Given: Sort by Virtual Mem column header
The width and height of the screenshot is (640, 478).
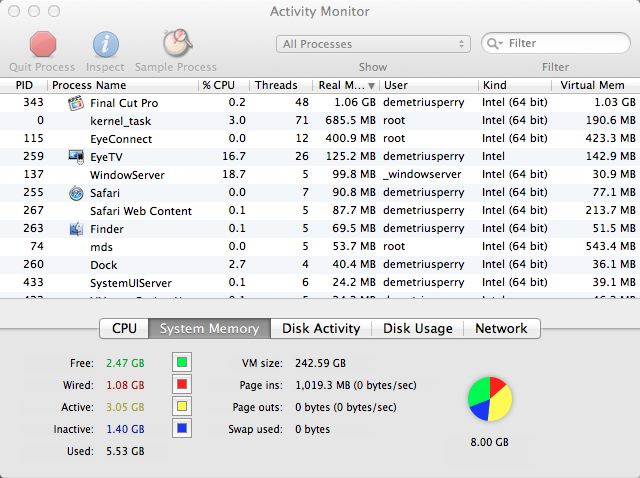Looking at the screenshot, I should coord(596,85).
